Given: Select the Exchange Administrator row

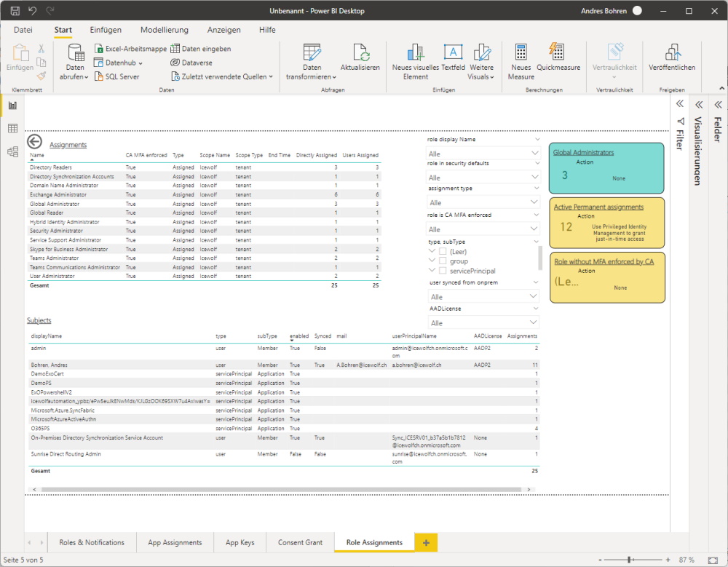Looking at the screenshot, I should coord(205,194).
